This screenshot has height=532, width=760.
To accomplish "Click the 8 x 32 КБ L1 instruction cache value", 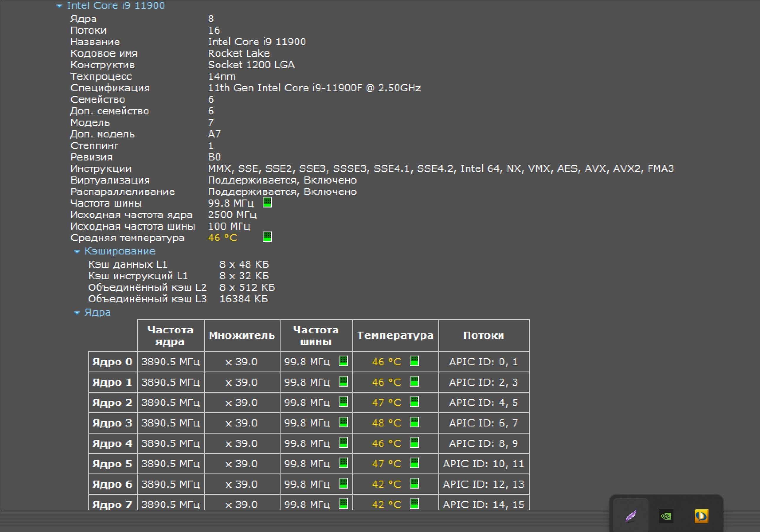I will click(x=244, y=276).
